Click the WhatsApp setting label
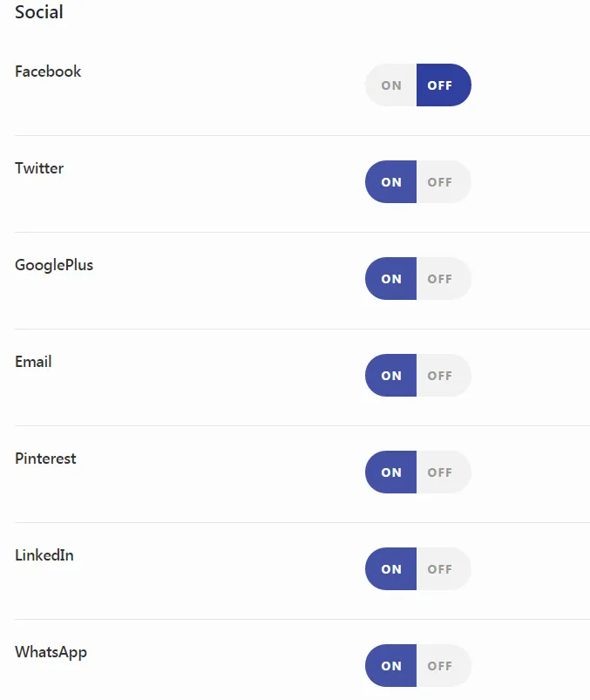Viewport: 590px width, 700px height. pos(51,652)
